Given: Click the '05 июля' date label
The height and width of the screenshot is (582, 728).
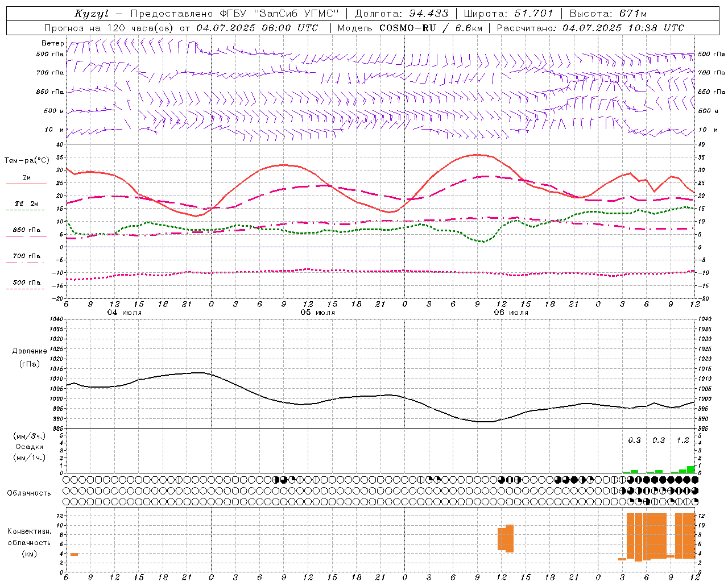Looking at the screenshot, I should (318, 313).
